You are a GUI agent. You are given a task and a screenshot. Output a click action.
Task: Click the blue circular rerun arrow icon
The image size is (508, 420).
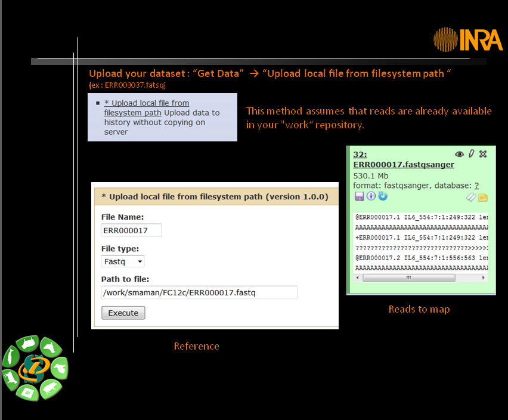pyautogui.click(x=382, y=196)
